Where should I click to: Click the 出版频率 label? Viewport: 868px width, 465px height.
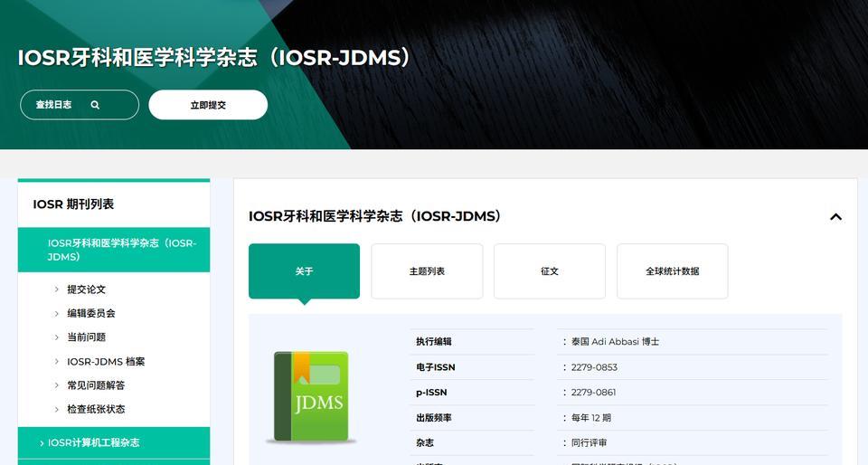434,418
